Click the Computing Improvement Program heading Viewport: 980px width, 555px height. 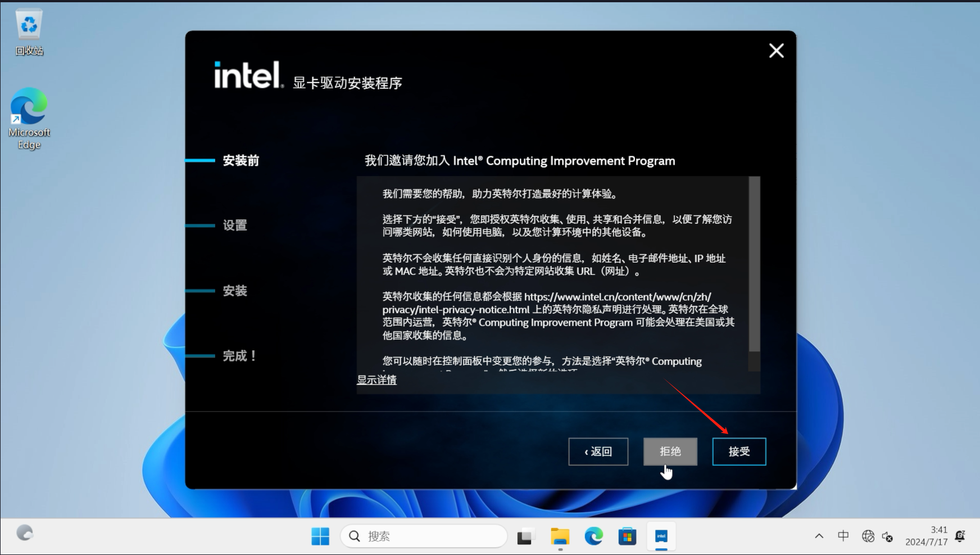tap(520, 161)
